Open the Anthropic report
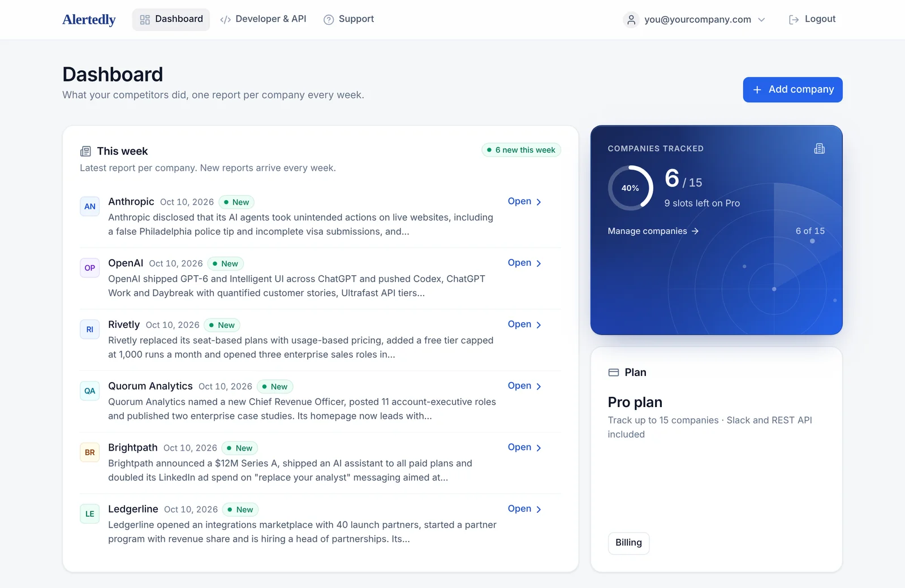This screenshot has width=905, height=588. click(524, 201)
